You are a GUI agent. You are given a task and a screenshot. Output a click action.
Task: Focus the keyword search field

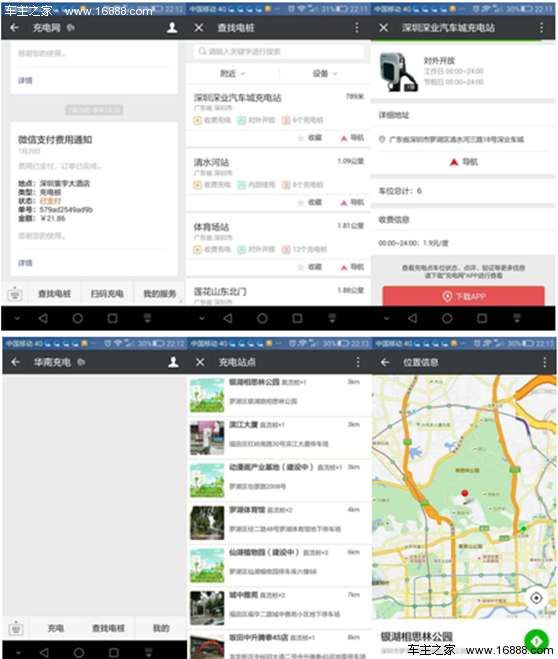pyautogui.click(x=279, y=51)
